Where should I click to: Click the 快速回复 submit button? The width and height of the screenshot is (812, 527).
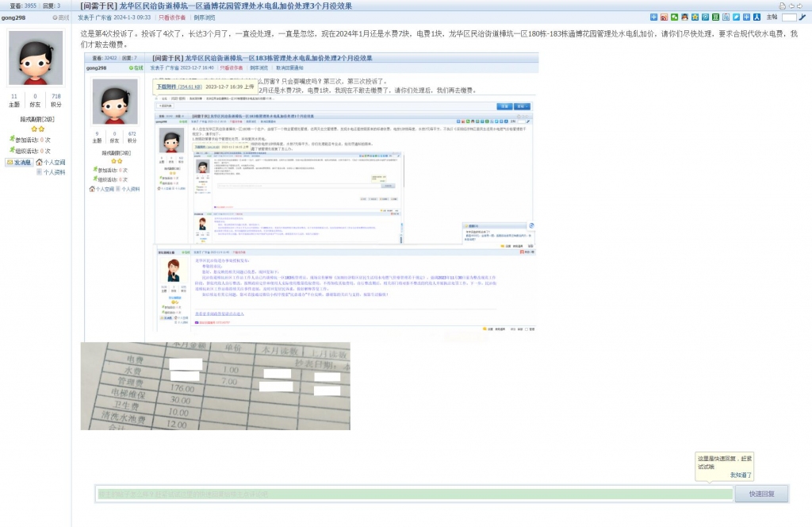760,494
